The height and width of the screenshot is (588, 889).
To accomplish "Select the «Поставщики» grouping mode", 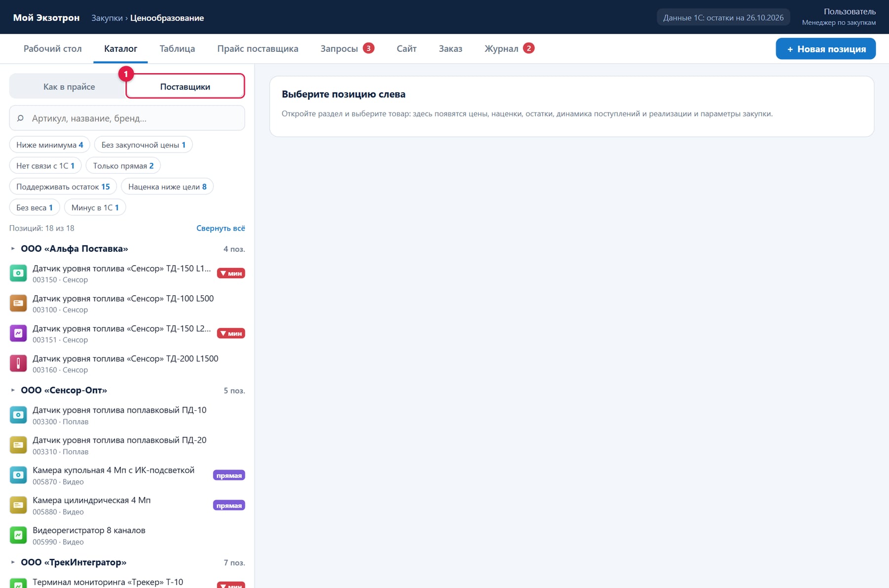I will (x=185, y=87).
